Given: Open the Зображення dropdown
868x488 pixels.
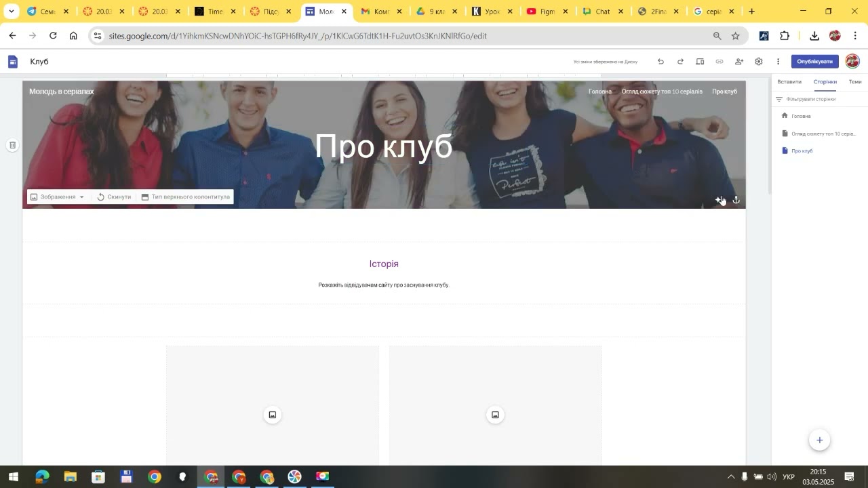Looking at the screenshot, I should [58, 197].
